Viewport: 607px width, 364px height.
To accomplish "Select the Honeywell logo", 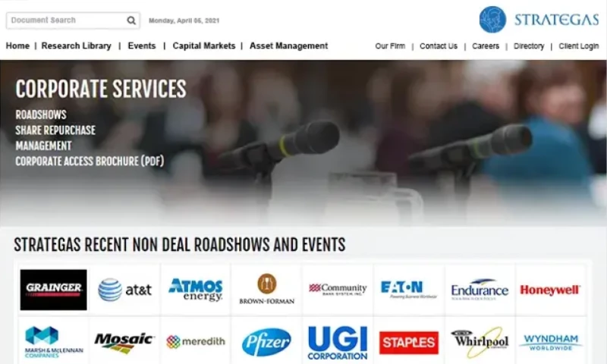I will tap(550, 290).
